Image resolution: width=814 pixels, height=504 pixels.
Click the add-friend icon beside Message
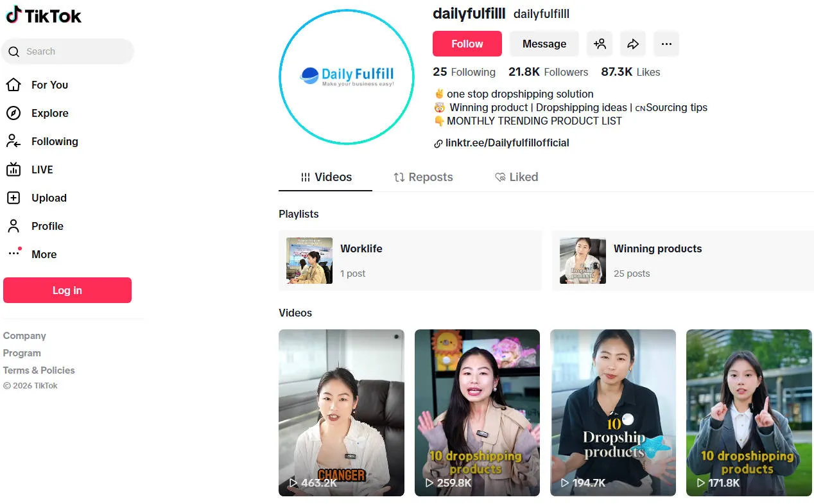click(600, 44)
